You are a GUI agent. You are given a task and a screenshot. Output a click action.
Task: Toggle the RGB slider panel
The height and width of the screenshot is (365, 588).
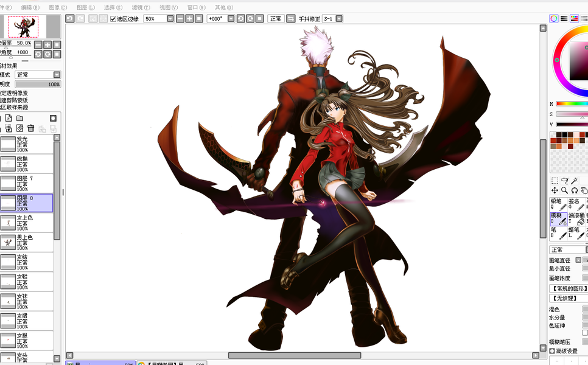pos(564,18)
